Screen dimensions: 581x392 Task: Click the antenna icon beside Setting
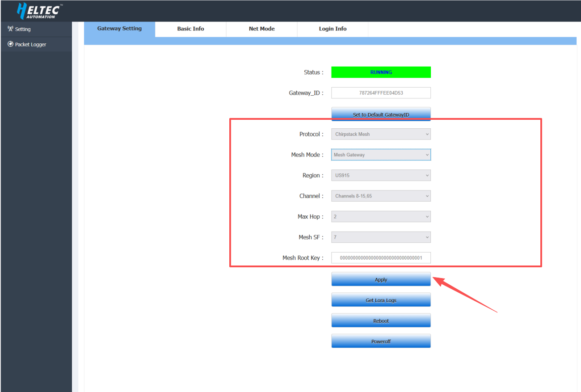[x=10, y=29]
